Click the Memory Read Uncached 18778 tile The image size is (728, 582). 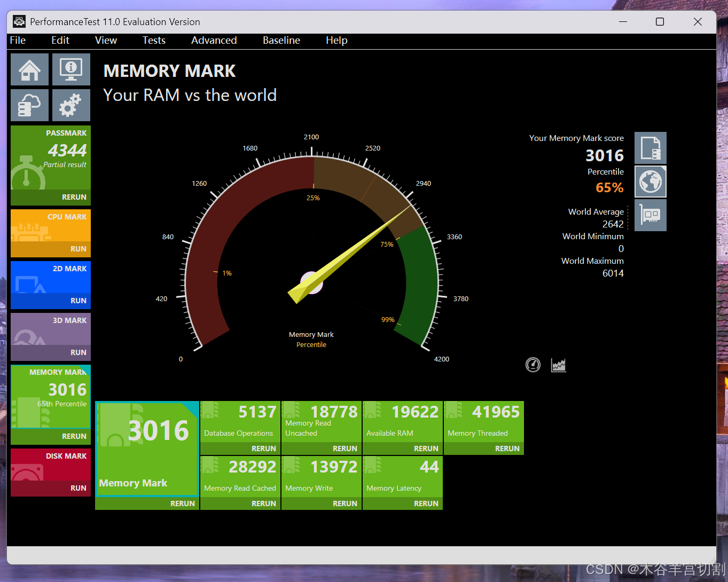click(x=322, y=421)
